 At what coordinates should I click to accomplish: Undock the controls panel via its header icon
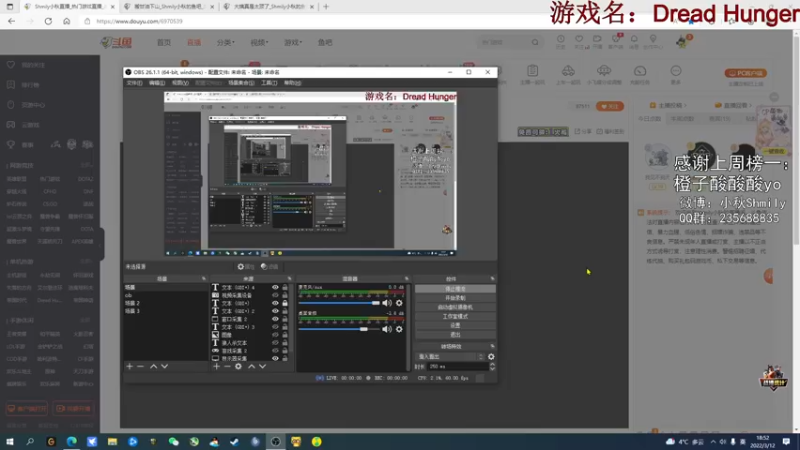[492, 279]
